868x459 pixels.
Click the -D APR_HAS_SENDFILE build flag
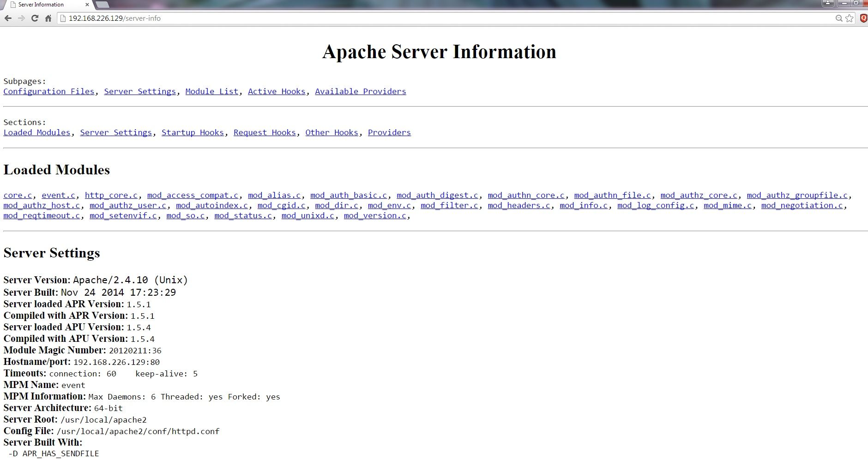(54, 453)
